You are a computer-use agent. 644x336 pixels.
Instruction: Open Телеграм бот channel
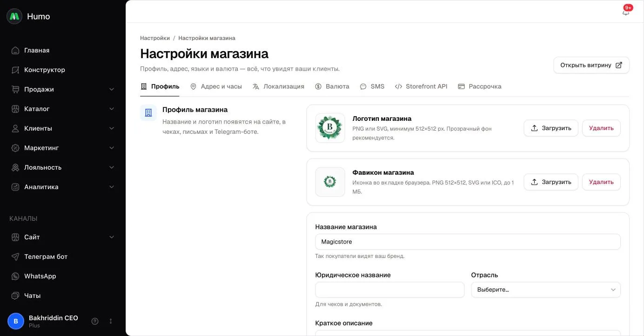pos(63,257)
